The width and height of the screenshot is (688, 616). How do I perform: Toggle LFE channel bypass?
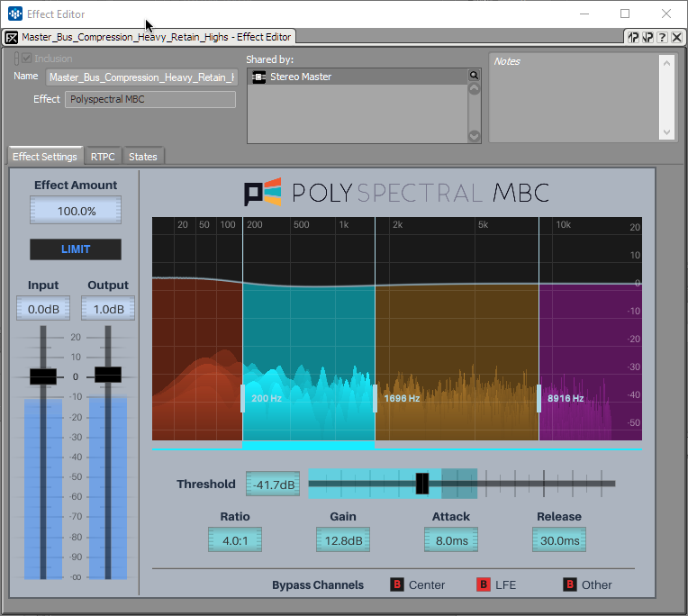tap(483, 584)
